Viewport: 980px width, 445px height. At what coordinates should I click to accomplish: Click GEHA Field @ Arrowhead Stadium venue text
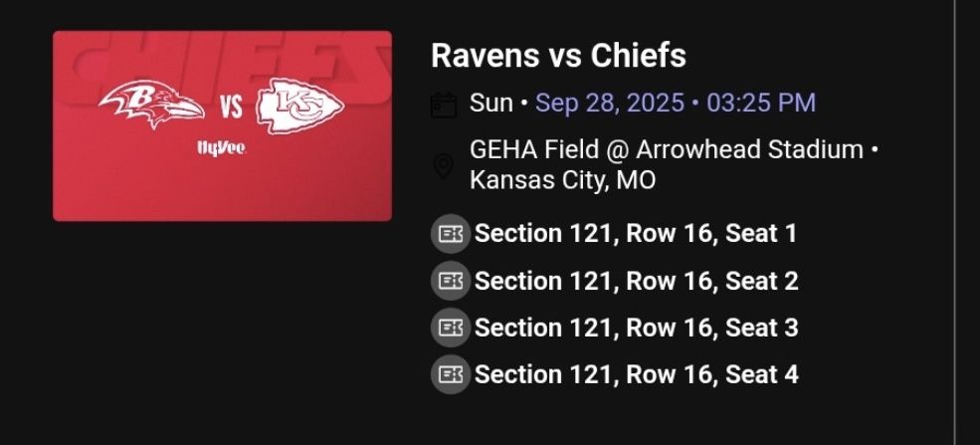pyautogui.click(x=666, y=150)
